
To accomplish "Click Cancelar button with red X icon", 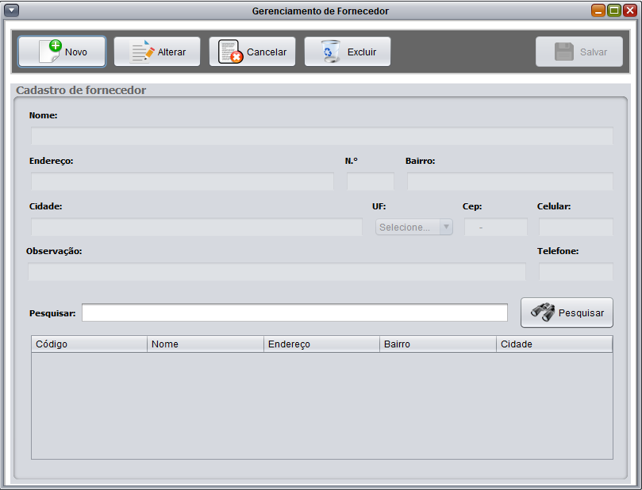I will click(252, 52).
